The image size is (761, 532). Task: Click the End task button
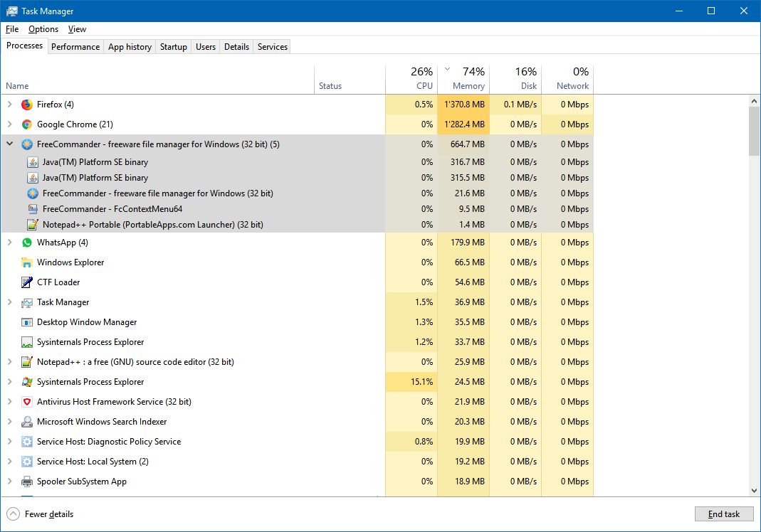coord(724,514)
